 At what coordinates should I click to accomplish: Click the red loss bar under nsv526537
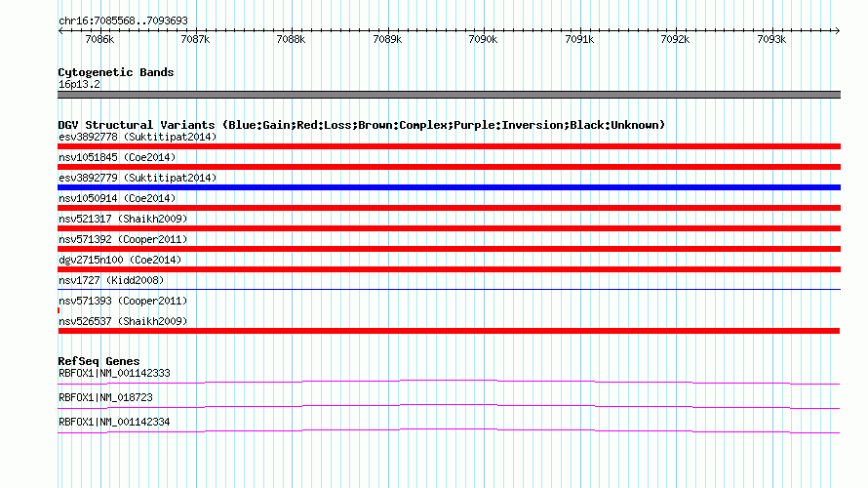449,331
